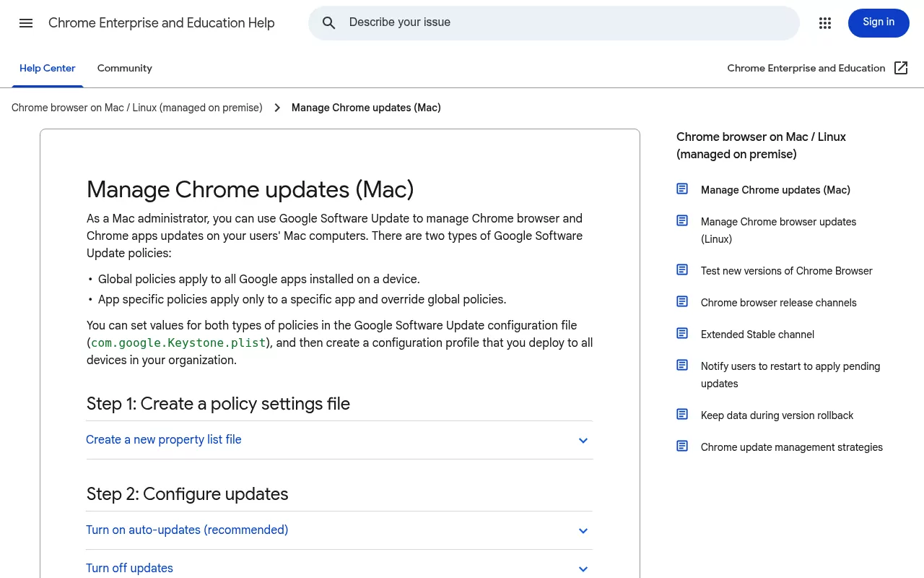This screenshot has height=578, width=924.
Task: Click the article icon beside Manage Chrome browser updates (Linux)
Action: pyautogui.click(x=682, y=220)
